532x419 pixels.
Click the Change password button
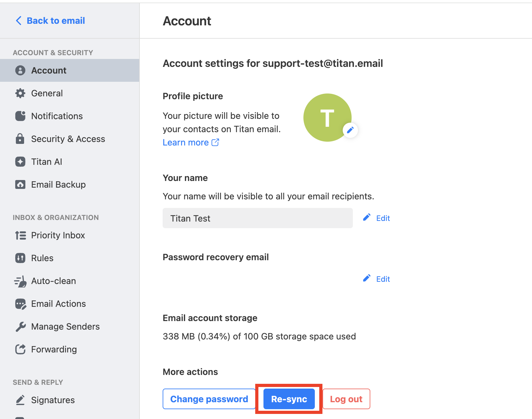pos(209,399)
